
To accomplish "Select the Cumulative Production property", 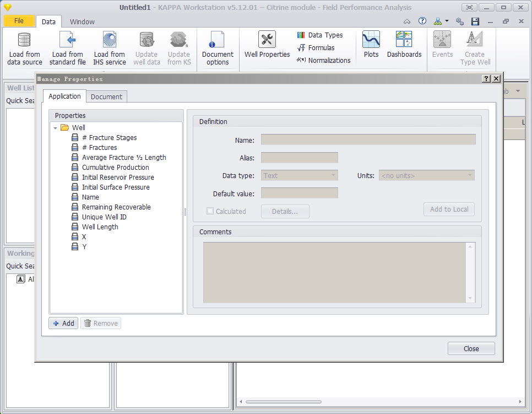I will pos(115,167).
